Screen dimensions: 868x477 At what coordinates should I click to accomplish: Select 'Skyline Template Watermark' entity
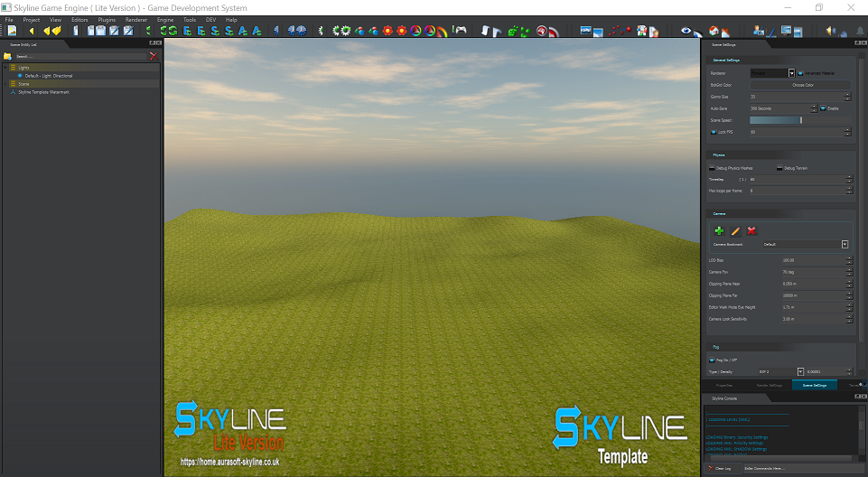[x=43, y=92]
